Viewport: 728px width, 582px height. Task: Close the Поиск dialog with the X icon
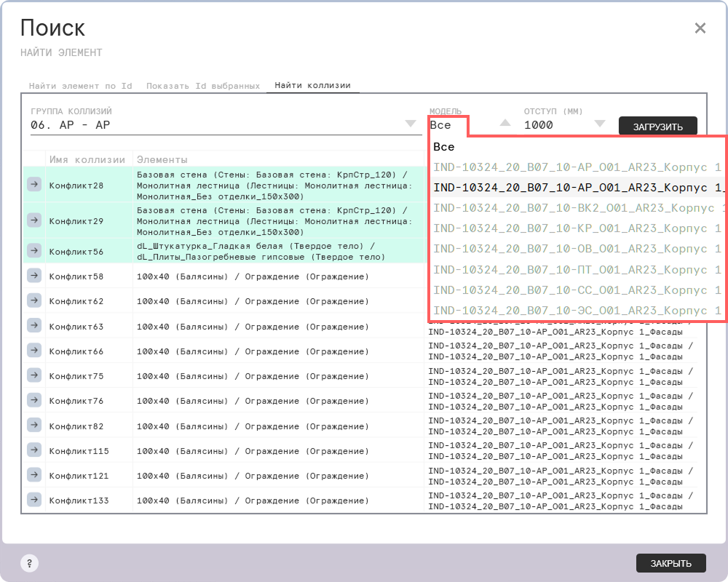point(700,28)
